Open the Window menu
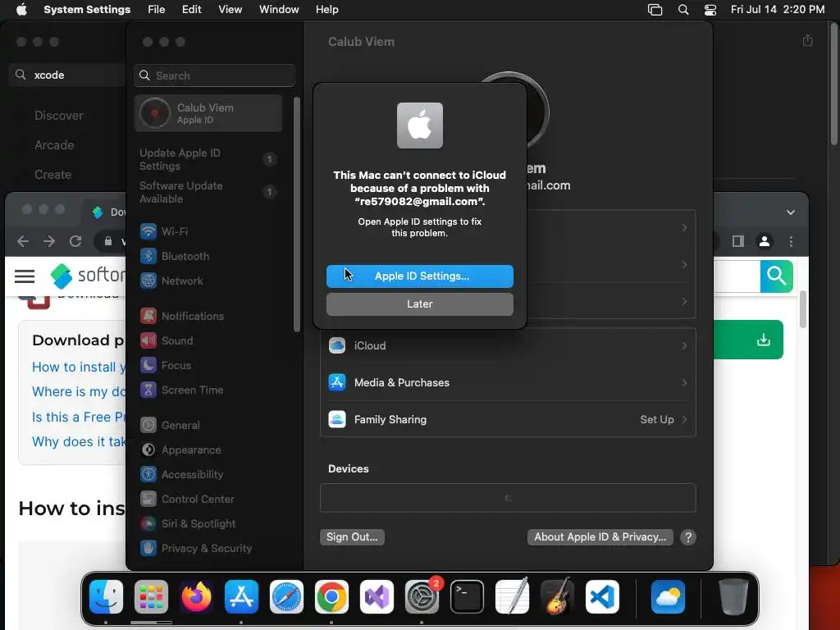Image resolution: width=840 pixels, height=630 pixels. point(279,10)
